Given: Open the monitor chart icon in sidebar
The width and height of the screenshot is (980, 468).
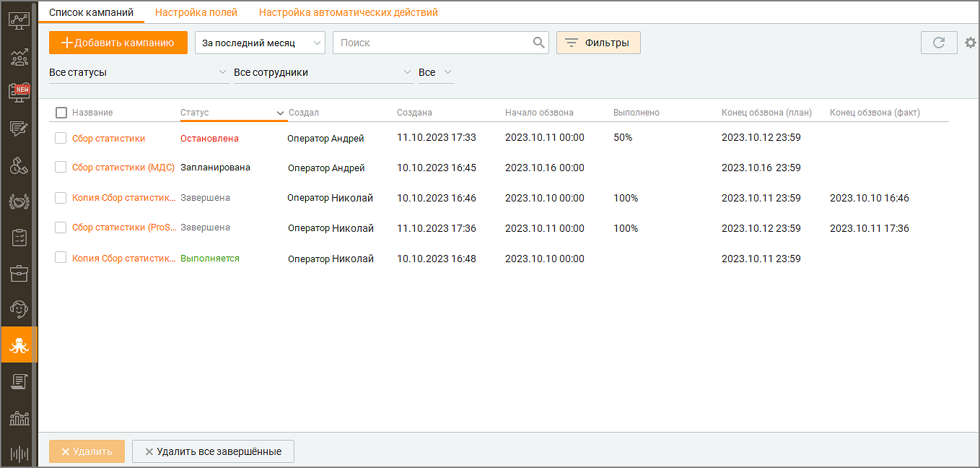Looking at the screenshot, I should [19, 19].
